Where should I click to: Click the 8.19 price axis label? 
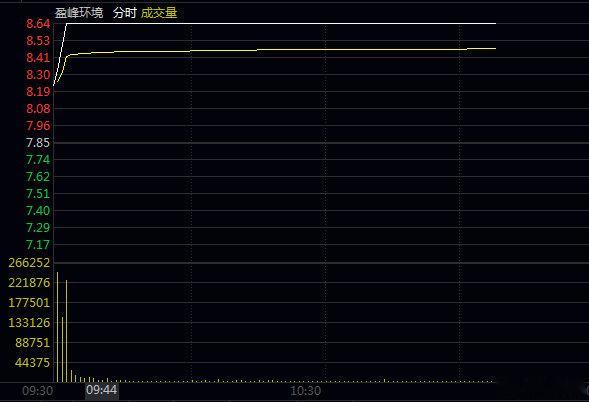(38, 91)
